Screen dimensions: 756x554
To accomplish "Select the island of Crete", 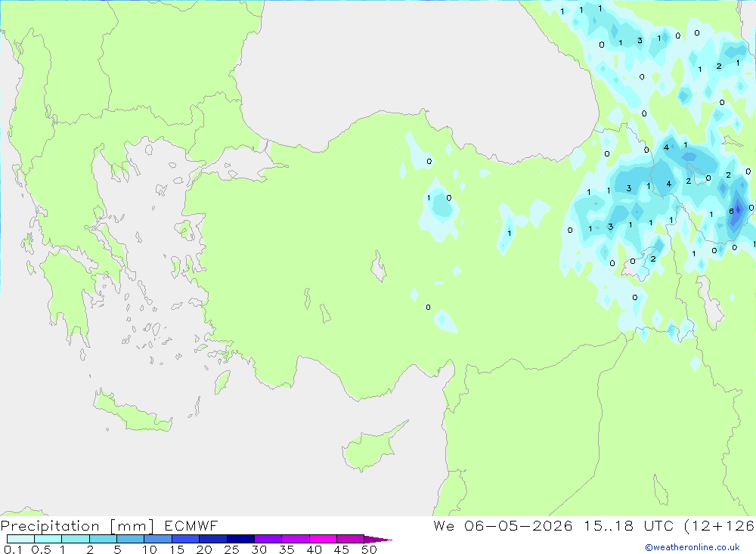I will pos(132,411).
